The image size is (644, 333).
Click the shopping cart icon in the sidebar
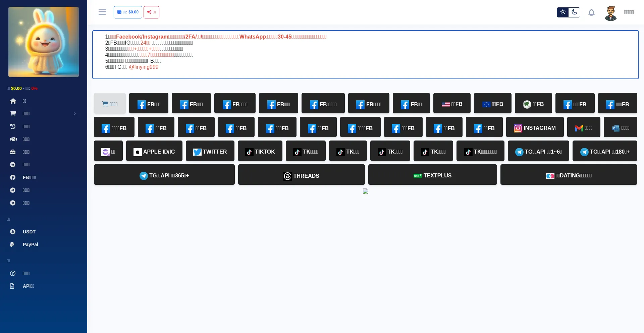tap(13, 114)
